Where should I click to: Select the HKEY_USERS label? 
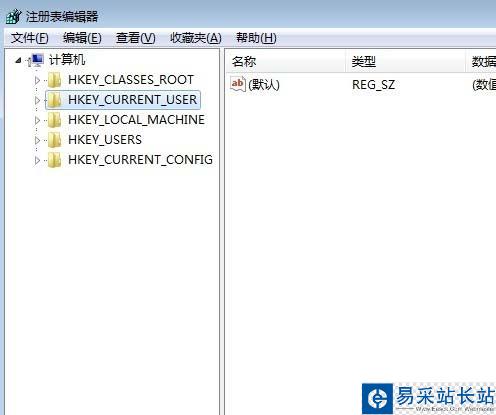(105, 140)
